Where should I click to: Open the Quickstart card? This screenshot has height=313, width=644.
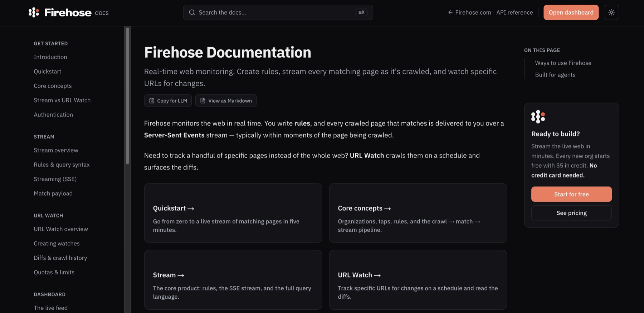233,213
